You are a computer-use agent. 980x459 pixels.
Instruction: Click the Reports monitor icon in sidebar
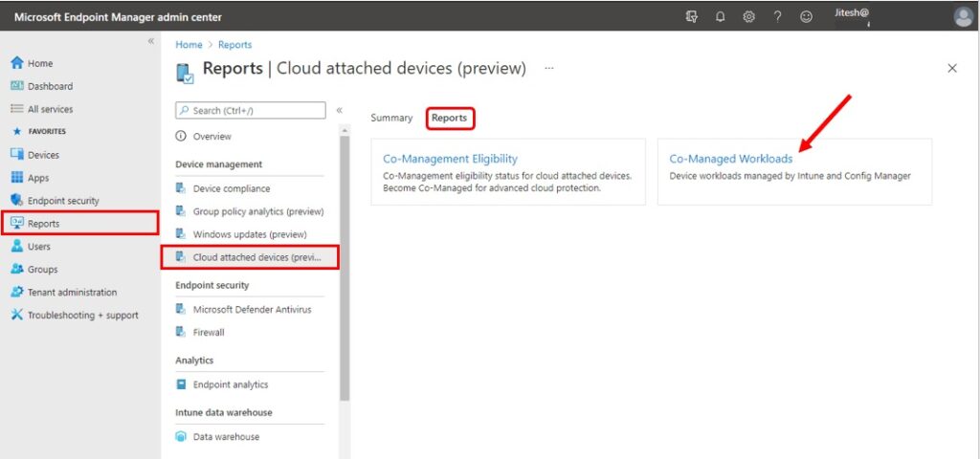click(x=17, y=224)
